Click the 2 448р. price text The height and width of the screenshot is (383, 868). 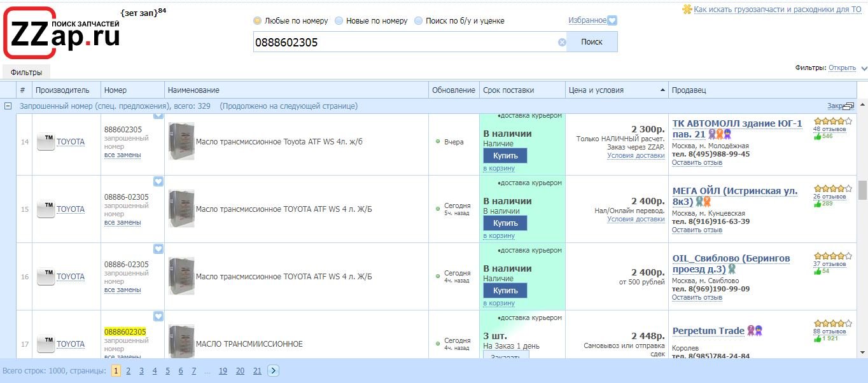click(x=648, y=336)
